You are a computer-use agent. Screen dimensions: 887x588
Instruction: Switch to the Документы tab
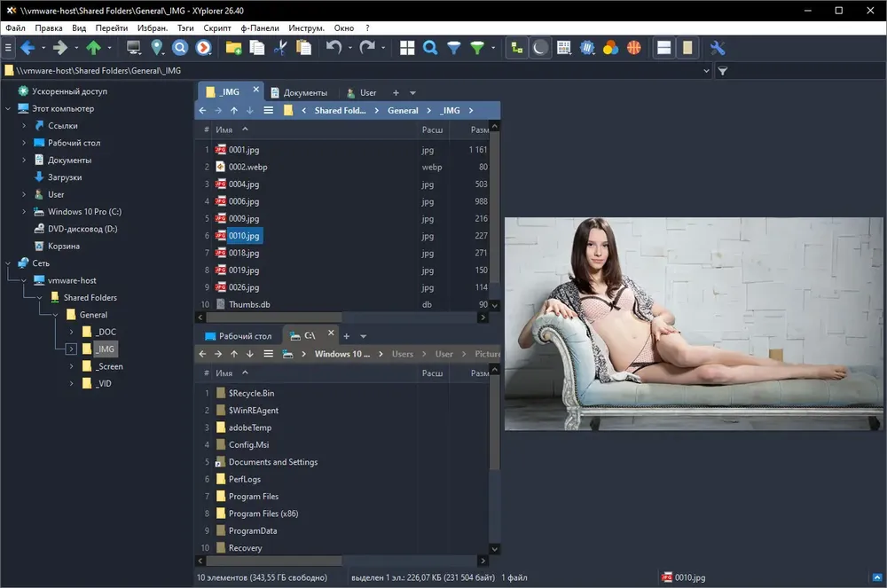click(x=299, y=93)
